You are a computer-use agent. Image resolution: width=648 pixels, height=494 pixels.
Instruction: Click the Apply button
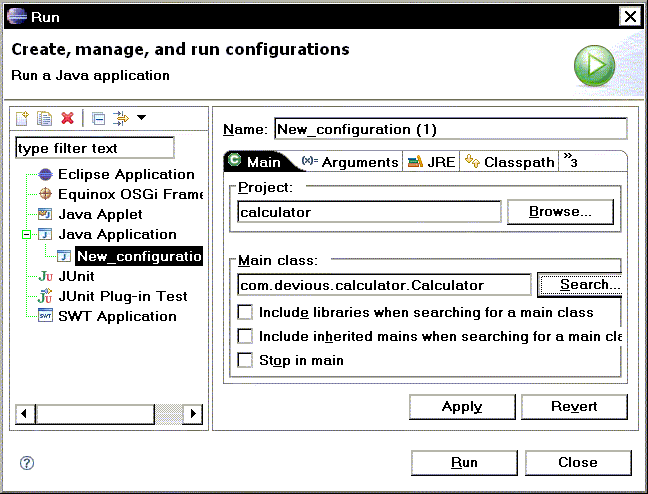tap(462, 407)
